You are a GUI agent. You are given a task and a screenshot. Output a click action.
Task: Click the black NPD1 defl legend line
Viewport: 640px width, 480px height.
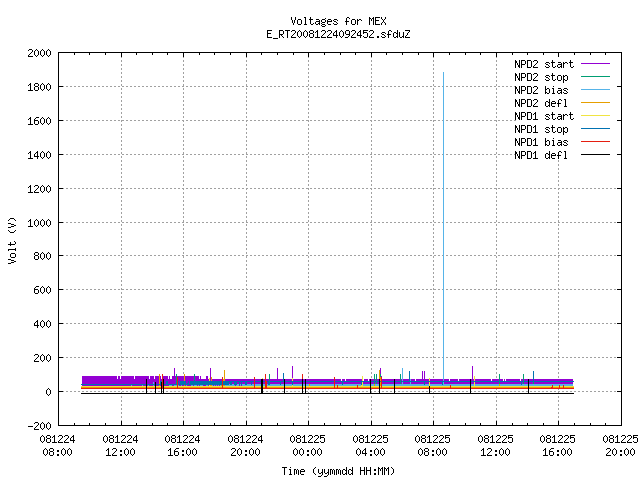595,155
